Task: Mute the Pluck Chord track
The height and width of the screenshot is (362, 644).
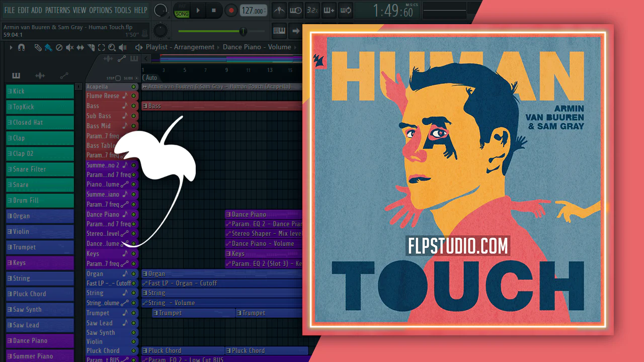Action: tap(133, 350)
